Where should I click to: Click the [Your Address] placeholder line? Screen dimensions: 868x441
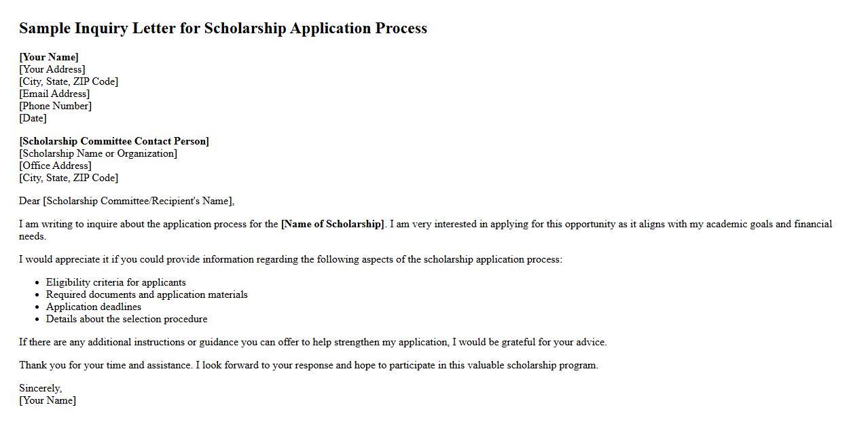pos(52,69)
